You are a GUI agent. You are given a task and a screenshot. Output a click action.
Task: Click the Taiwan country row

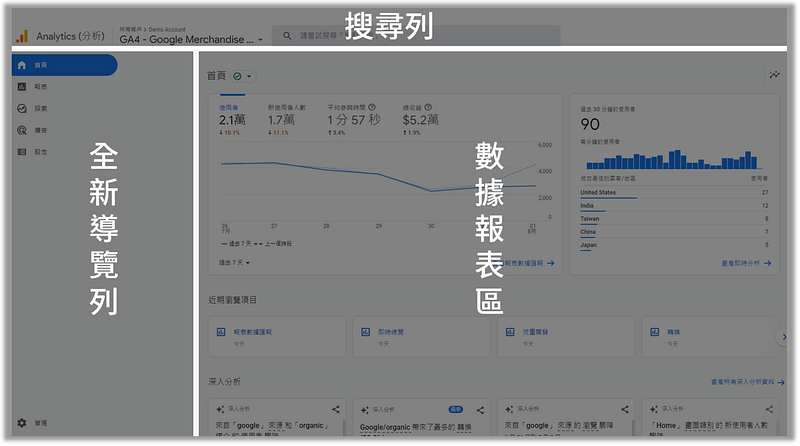point(674,219)
